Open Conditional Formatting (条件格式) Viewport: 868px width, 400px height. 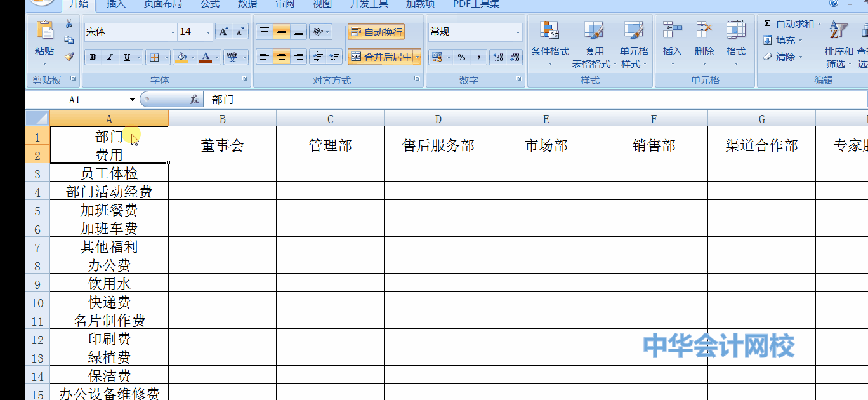tap(549, 44)
